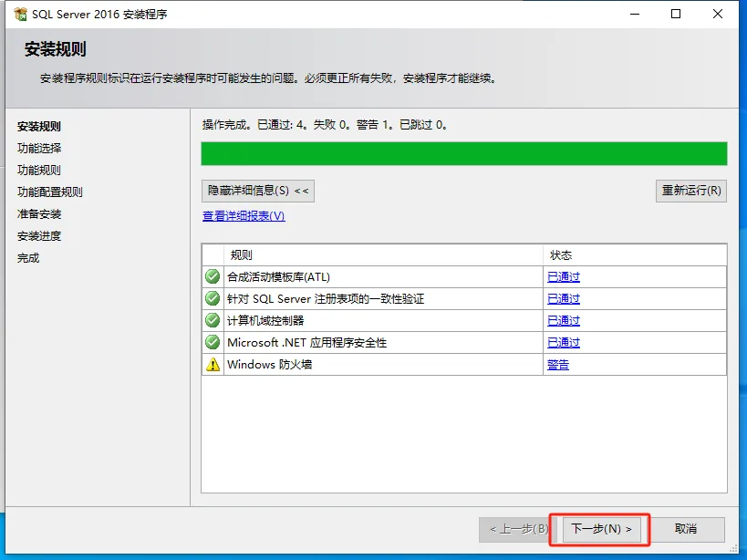Select 针对 SQL Server 注册表项的一致性验证 text
The width and height of the screenshot is (747, 560).
click(326, 298)
